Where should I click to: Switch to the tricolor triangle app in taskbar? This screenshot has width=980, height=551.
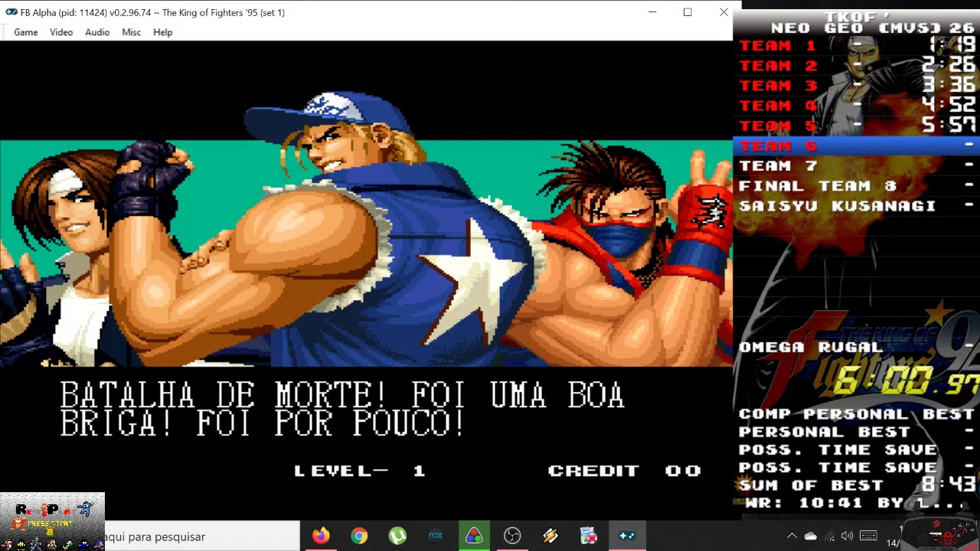point(474,536)
